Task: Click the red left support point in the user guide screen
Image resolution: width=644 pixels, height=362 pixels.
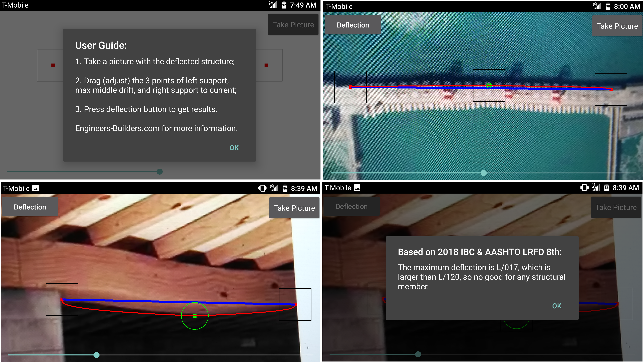Action: point(53,65)
